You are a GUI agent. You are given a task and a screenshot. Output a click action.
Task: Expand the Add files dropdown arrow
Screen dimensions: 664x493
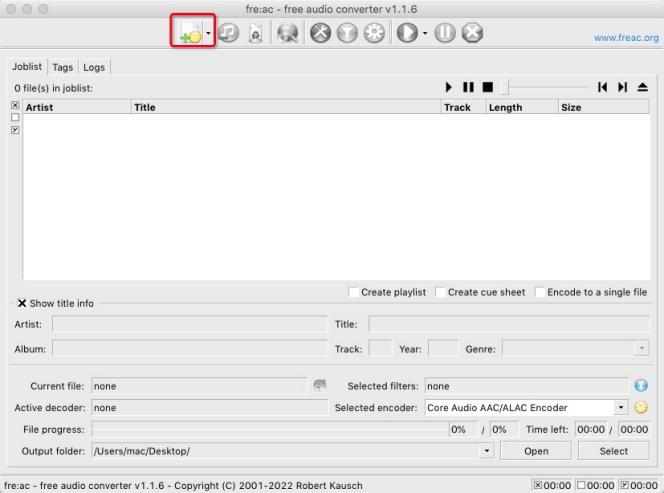(x=208, y=33)
